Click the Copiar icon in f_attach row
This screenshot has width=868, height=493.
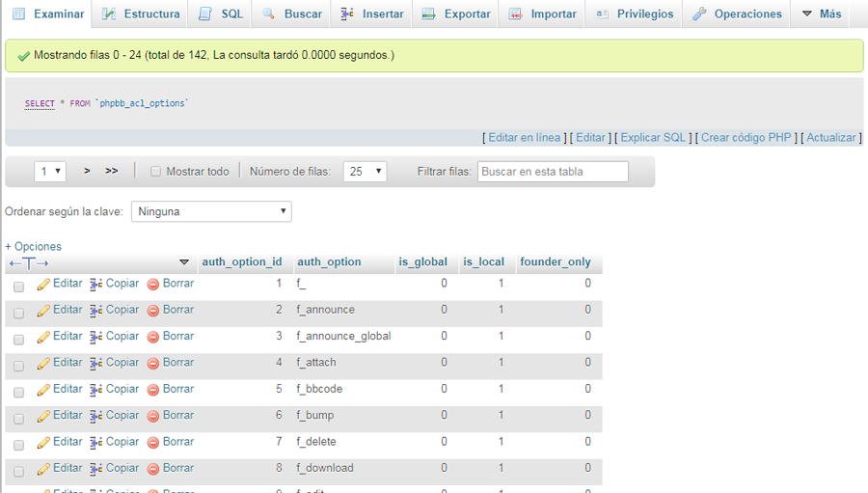click(95, 363)
